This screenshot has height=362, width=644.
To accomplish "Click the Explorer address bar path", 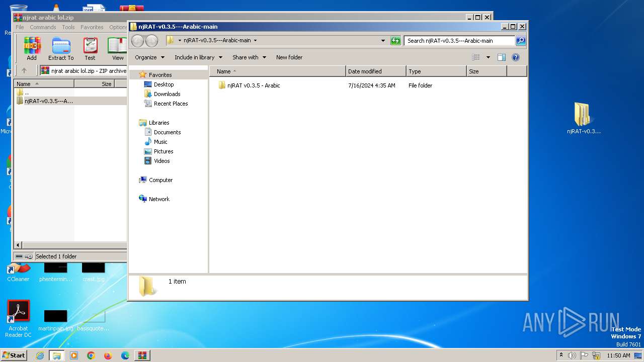I will (217, 40).
